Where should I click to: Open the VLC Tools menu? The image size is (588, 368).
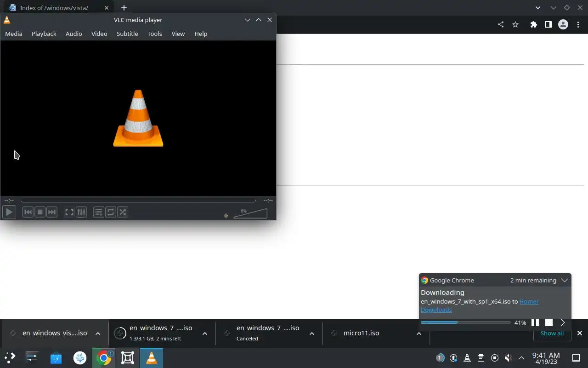155,34
